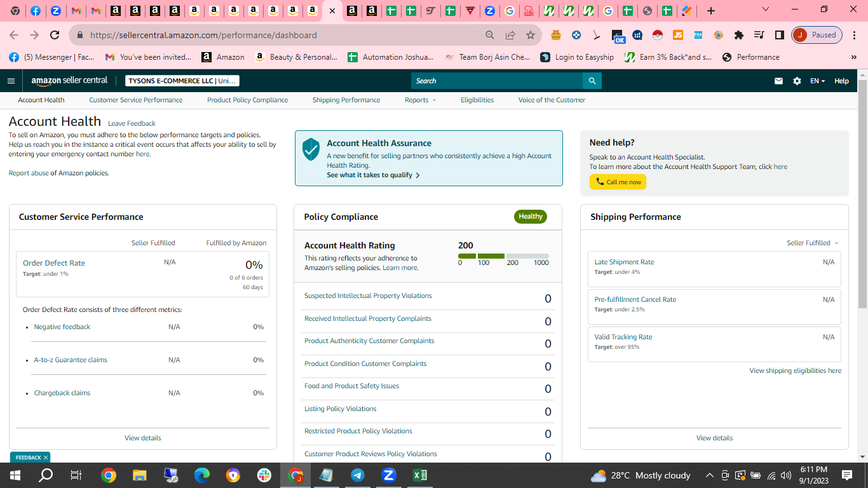The height and width of the screenshot is (488, 868).
Task: Open Chrome's tab search chevron
Action: [766, 10]
